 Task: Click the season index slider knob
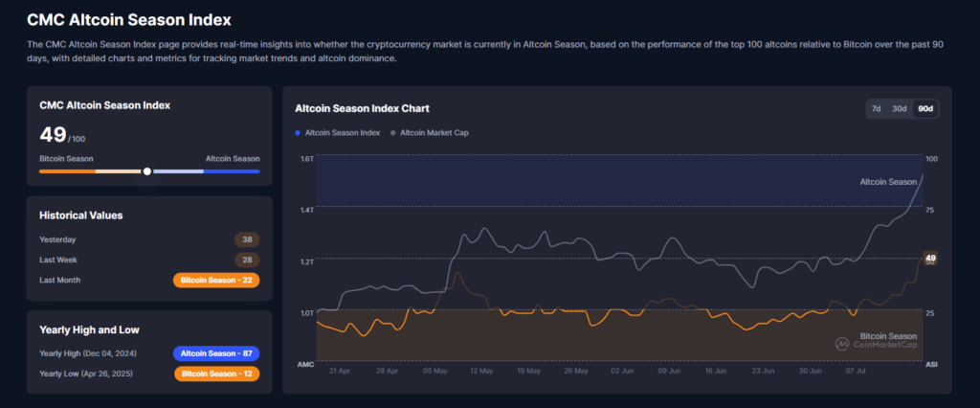click(x=146, y=170)
